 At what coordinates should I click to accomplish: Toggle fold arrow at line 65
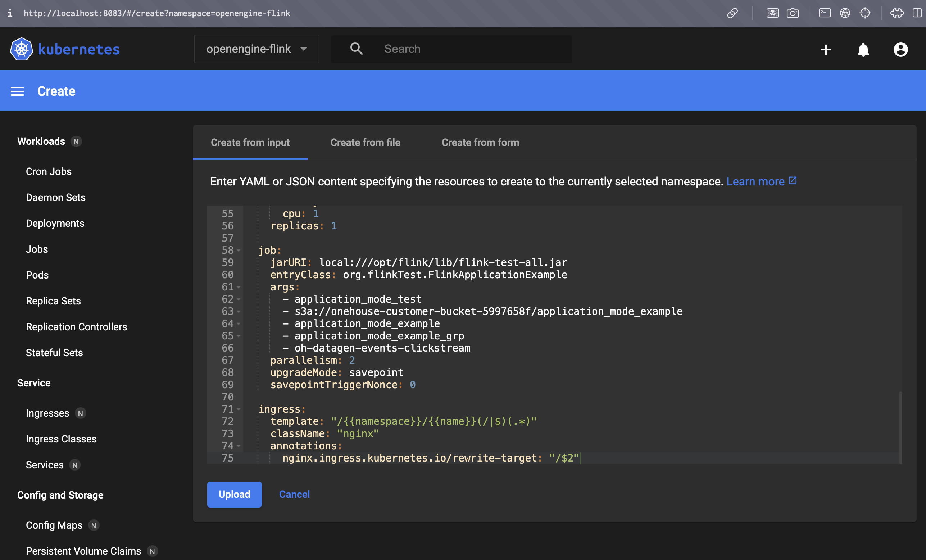[x=239, y=336]
